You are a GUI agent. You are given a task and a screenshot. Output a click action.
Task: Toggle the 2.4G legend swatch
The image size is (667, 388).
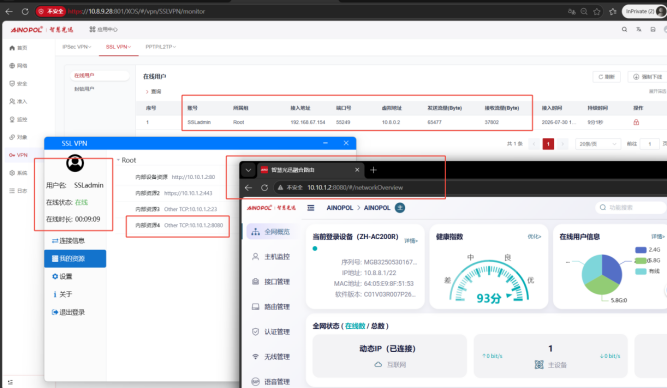(x=640, y=250)
